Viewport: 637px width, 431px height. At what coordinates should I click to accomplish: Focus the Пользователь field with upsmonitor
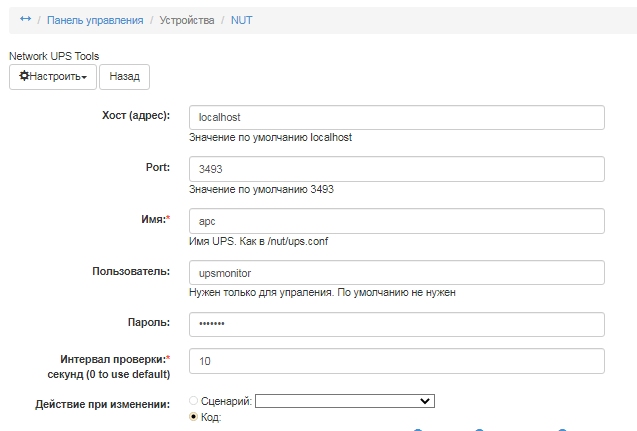397,273
